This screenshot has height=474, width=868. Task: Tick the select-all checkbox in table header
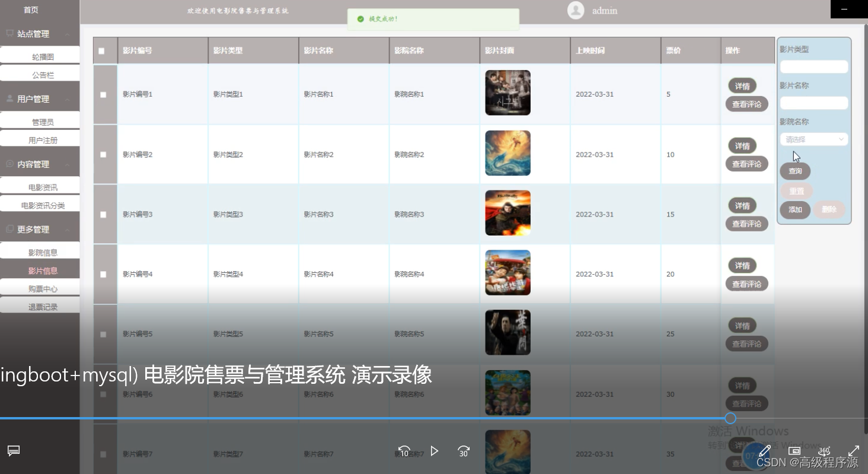coord(101,51)
